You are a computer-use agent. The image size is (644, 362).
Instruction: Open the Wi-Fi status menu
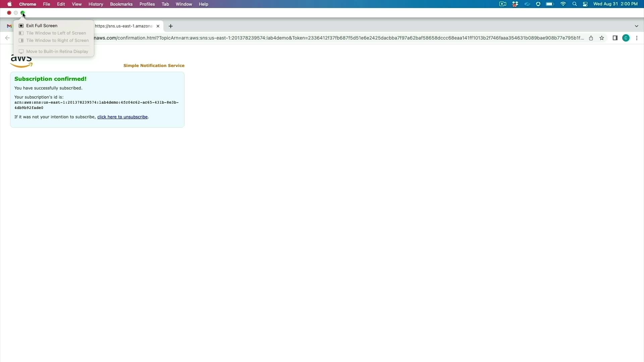point(563,4)
